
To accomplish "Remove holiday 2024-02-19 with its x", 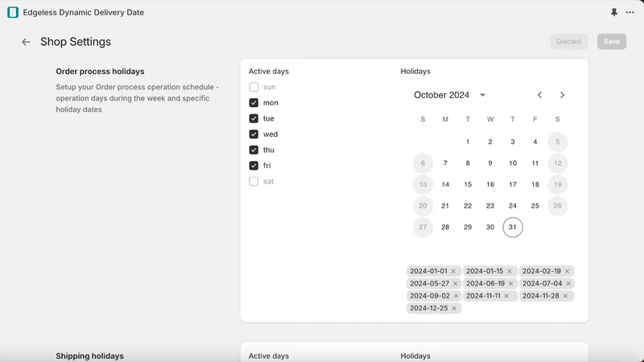I will (567, 271).
